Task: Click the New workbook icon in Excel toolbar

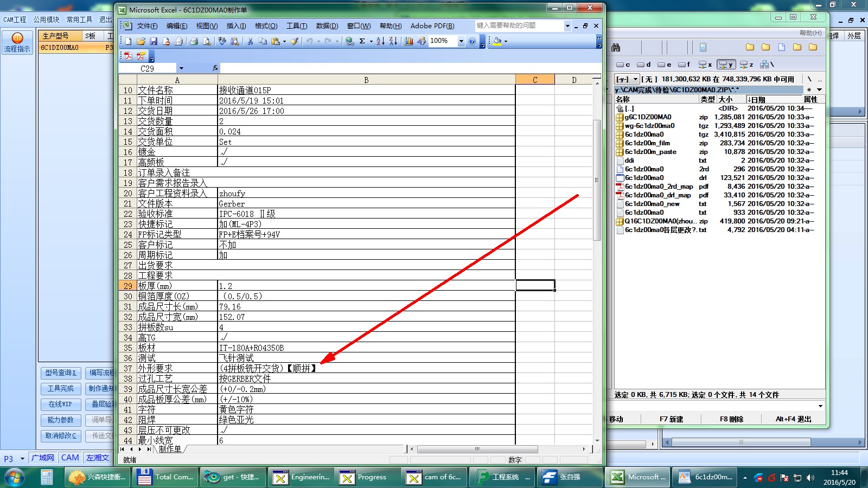Action: click(129, 41)
